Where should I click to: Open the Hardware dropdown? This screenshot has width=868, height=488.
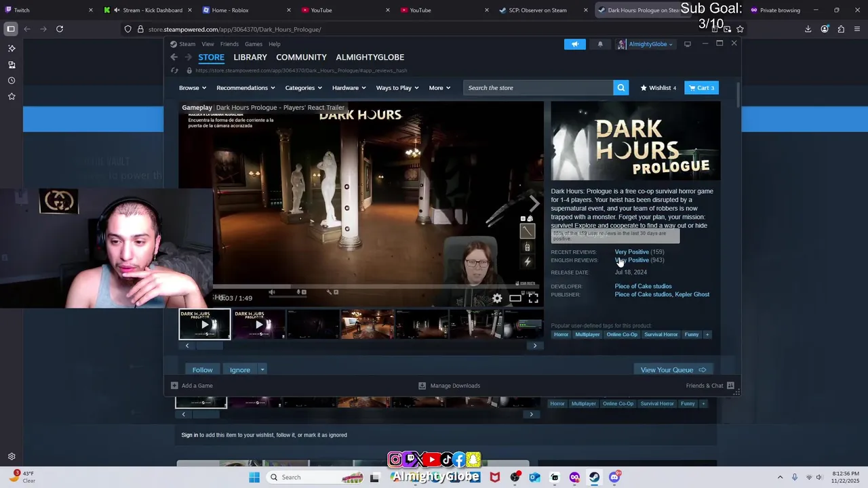coord(349,87)
